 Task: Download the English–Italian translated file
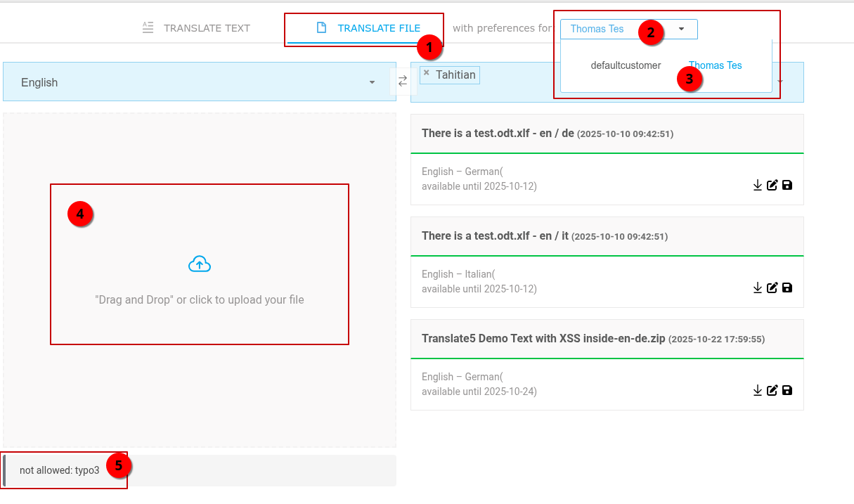coord(758,288)
